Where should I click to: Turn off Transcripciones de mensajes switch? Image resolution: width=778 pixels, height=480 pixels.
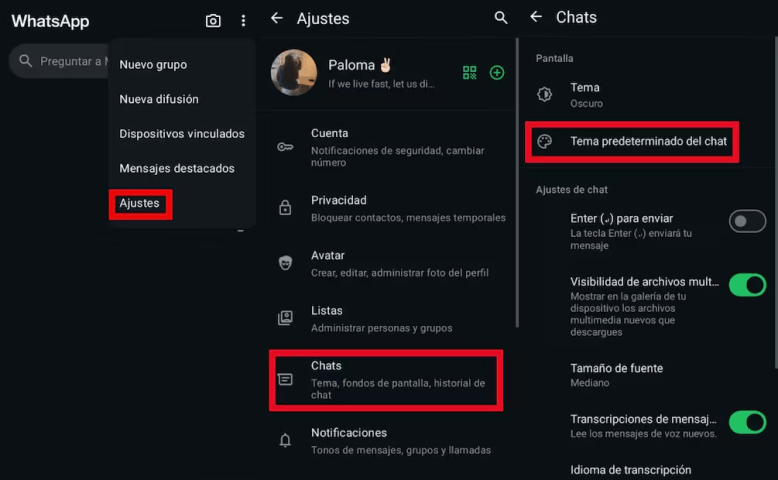[747, 422]
